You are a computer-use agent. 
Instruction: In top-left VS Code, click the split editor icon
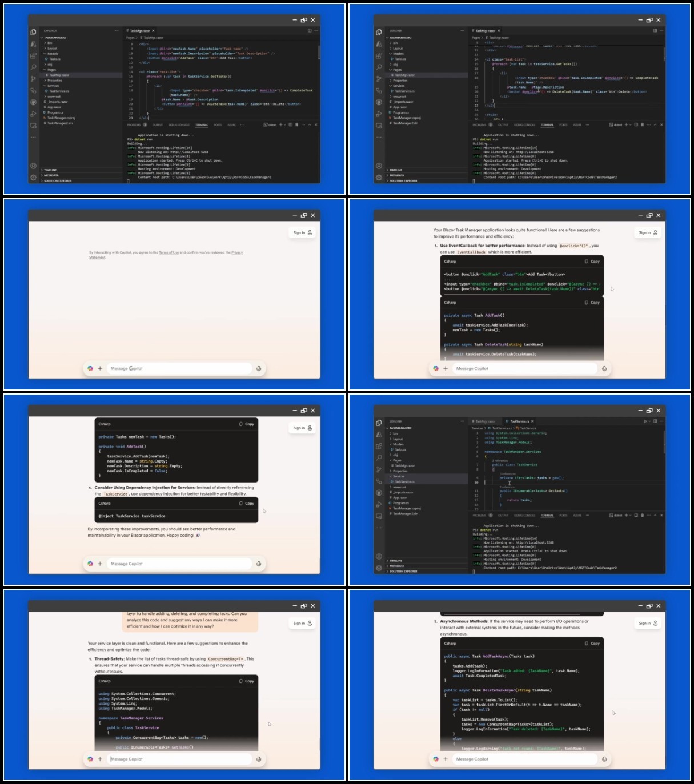click(x=310, y=30)
